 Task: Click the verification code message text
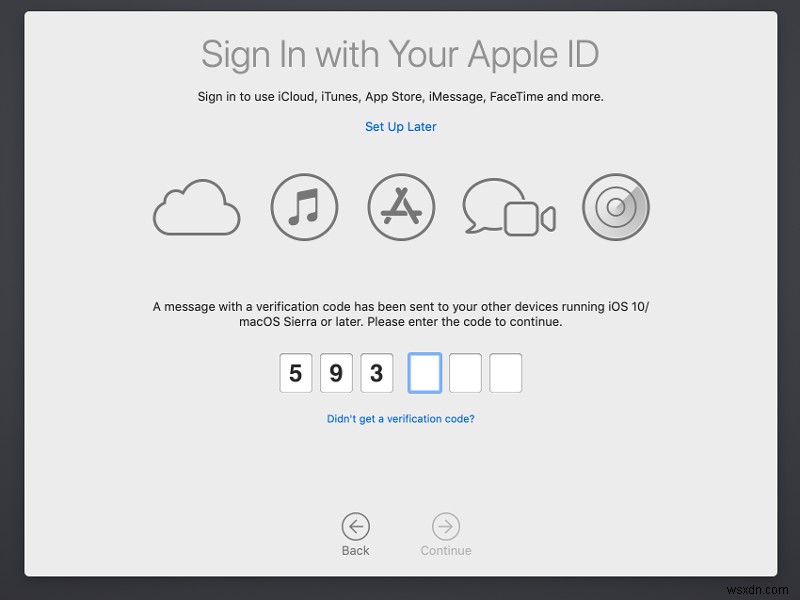[x=401, y=314]
